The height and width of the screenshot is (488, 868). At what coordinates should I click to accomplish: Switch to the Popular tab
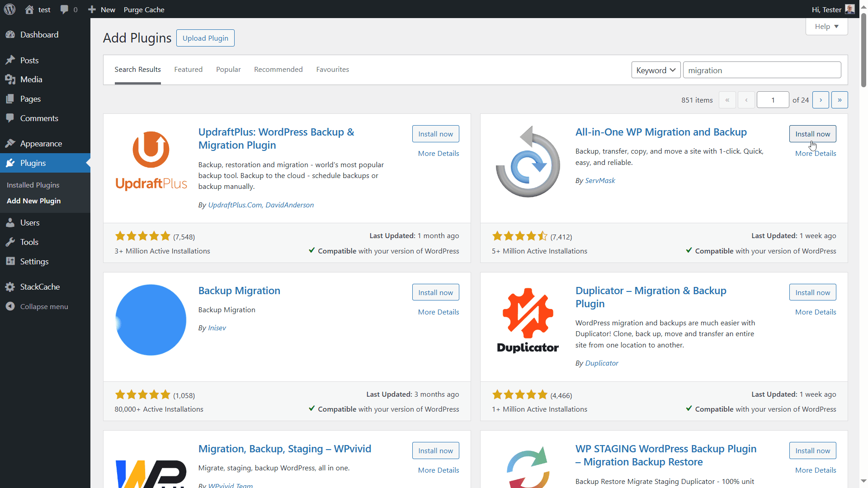click(x=228, y=69)
